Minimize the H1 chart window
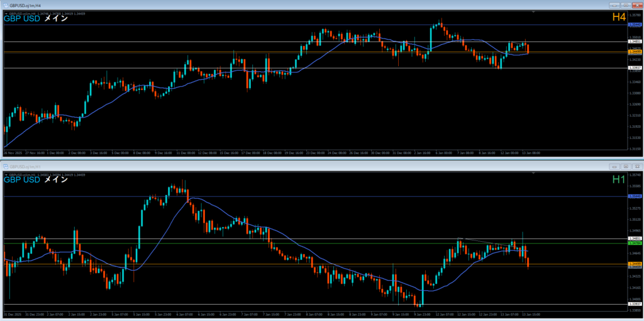The width and height of the screenshot is (644, 321). tap(614, 166)
